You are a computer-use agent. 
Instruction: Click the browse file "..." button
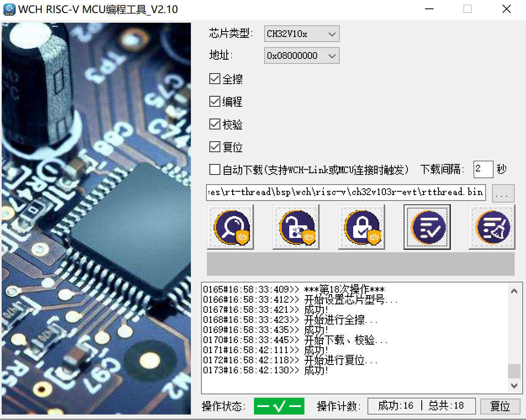502,194
